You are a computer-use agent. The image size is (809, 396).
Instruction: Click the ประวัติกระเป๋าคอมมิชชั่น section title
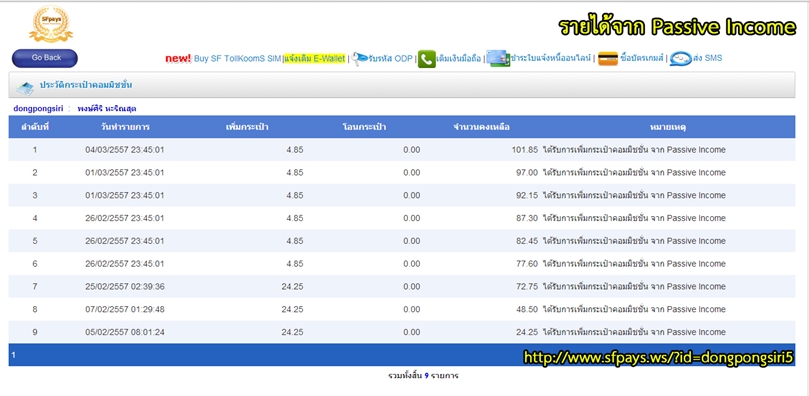click(86, 85)
